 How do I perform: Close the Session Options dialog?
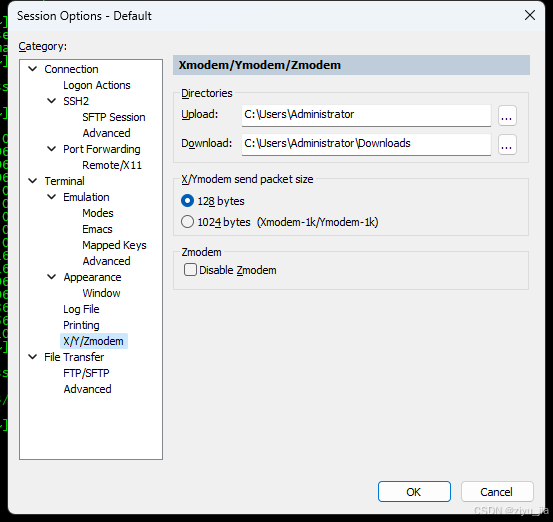pos(530,15)
